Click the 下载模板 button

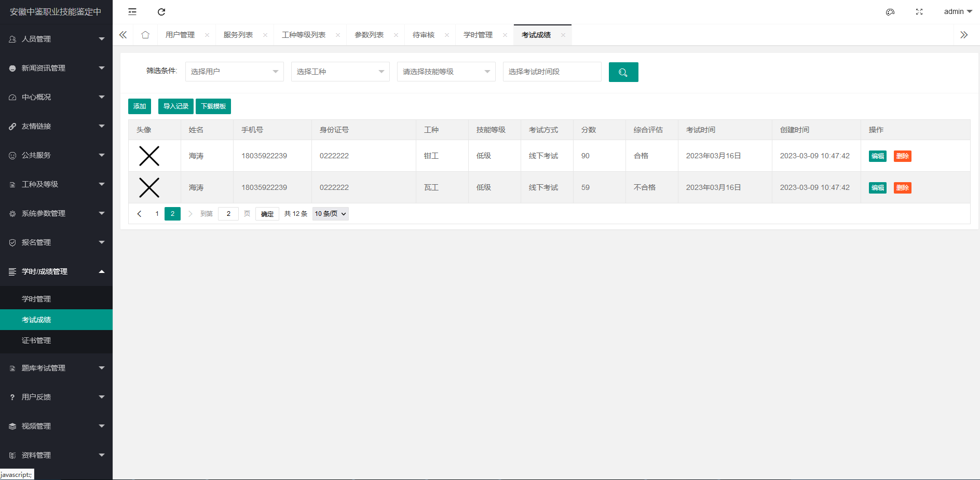coord(213,106)
